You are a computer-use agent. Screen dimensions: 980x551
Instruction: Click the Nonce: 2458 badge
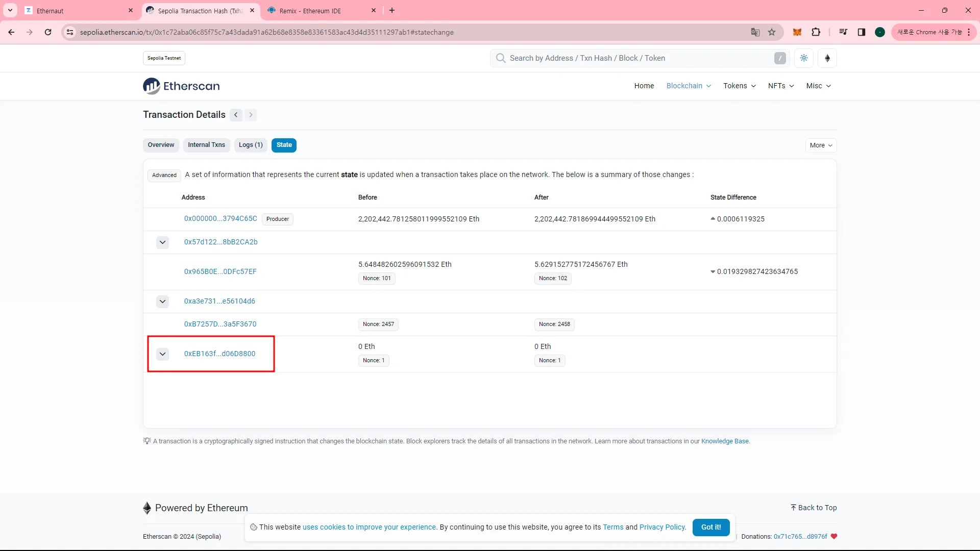[x=554, y=324]
